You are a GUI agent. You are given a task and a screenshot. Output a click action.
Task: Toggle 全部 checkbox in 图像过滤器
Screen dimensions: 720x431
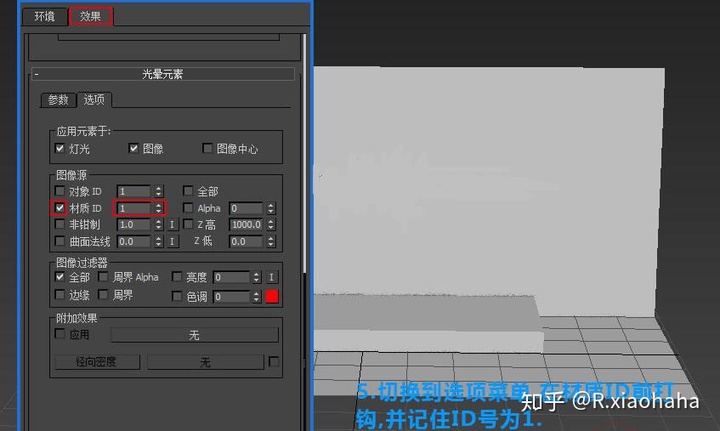tap(60, 277)
